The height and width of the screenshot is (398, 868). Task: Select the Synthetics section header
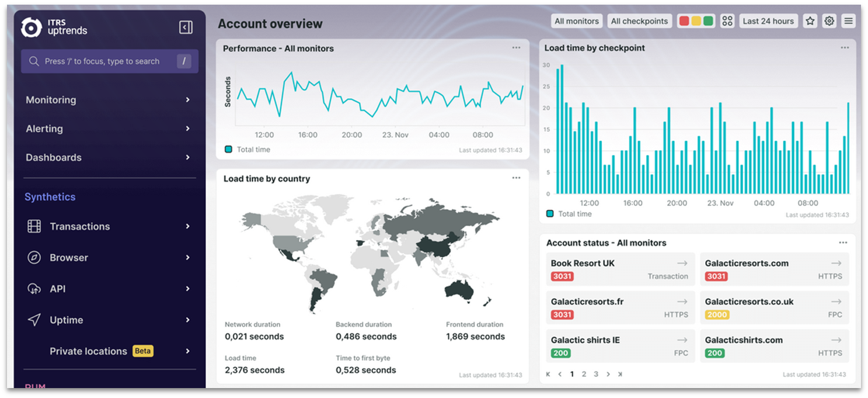50,197
